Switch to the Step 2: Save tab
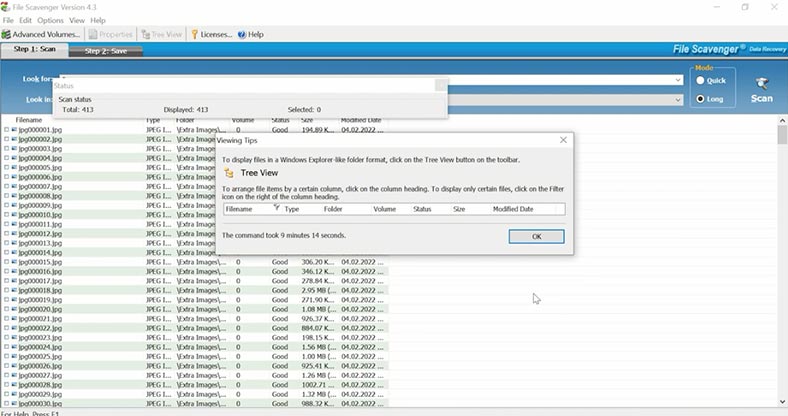Viewport: 788px width, 416px height. tap(106, 50)
